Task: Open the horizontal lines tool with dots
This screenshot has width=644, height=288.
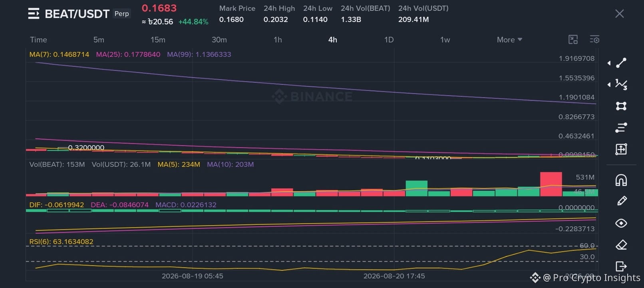Action: click(621, 128)
